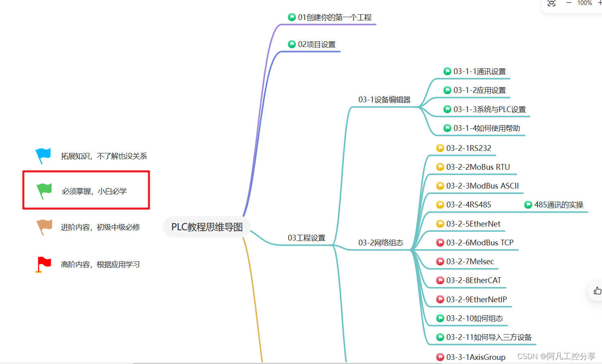Select the 02项目设置 node text

coord(317,44)
